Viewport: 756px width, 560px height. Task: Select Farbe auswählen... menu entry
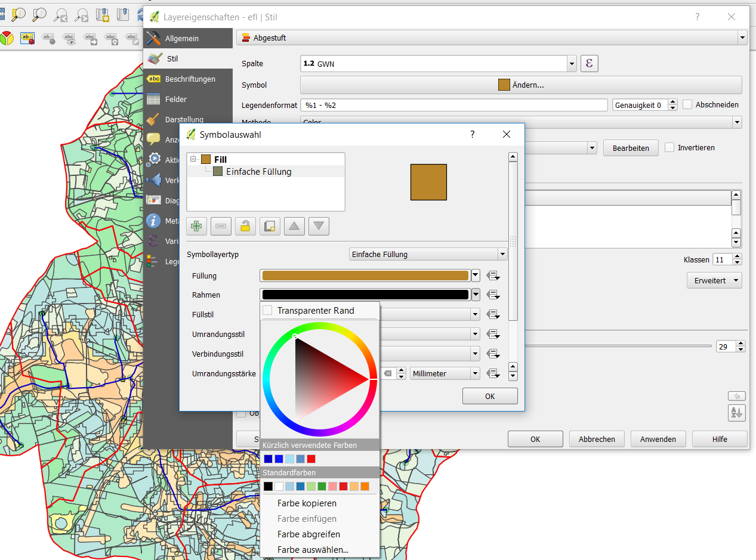coord(313,550)
